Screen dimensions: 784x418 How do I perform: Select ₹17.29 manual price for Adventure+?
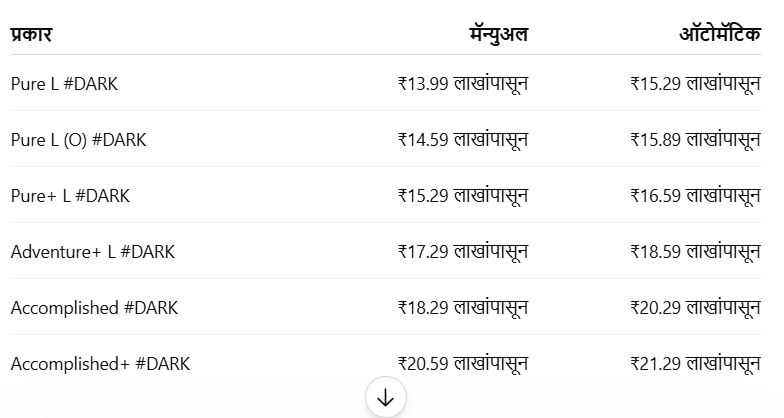463,252
